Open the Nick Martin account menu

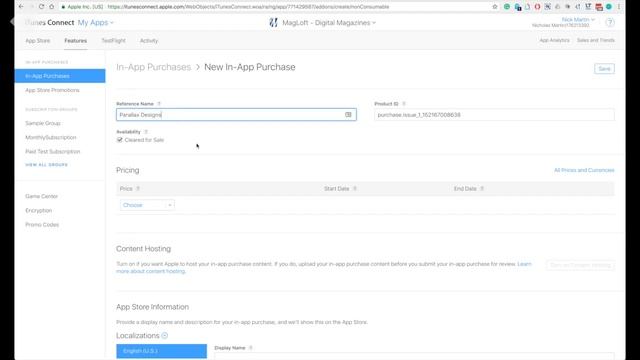[578, 20]
